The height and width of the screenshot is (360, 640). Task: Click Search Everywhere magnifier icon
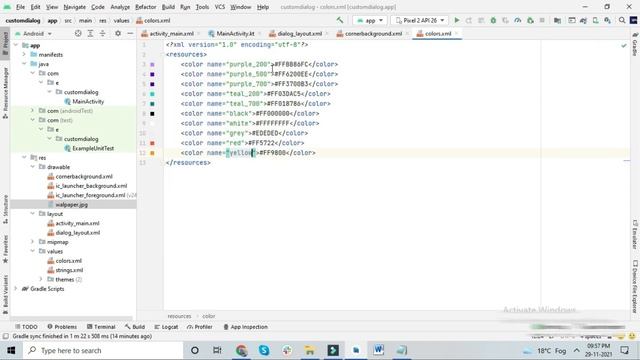click(x=622, y=20)
